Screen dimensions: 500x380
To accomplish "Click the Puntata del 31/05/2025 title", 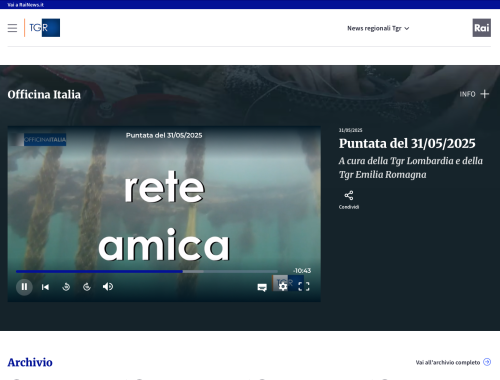I will 407,144.
